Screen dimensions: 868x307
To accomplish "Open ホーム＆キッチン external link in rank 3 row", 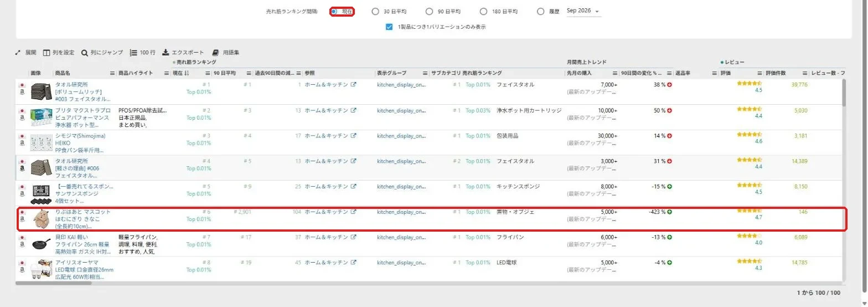I will coord(354,136).
